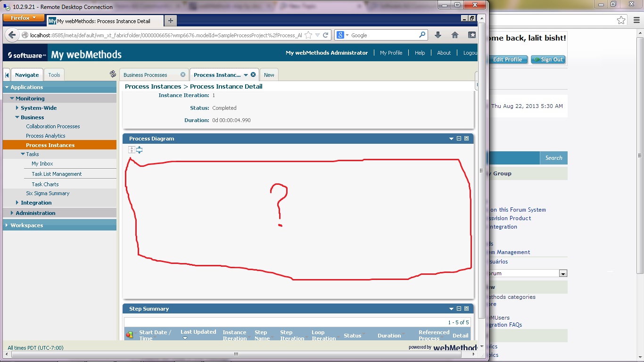Open Collaboration Processes in navigation
The image size is (644, 362).
pyautogui.click(x=53, y=126)
